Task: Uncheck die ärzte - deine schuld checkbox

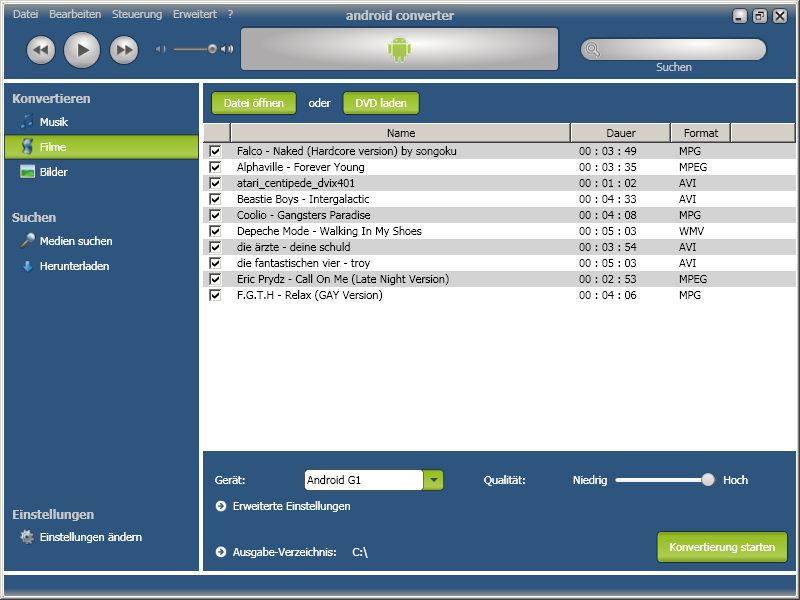Action: tap(215, 247)
